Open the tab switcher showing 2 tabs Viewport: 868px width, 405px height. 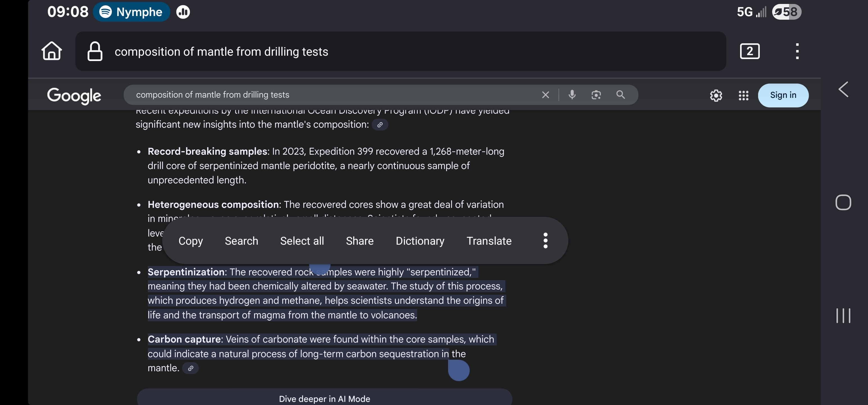[x=750, y=51]
